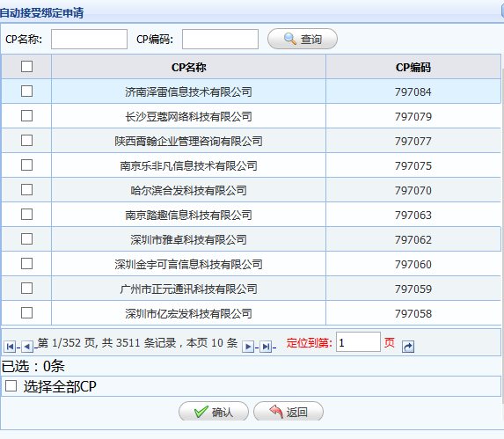
Task: Select the 陕西香翰企业管理咨询有限公司 name cell
Action: tap(188, 141)
